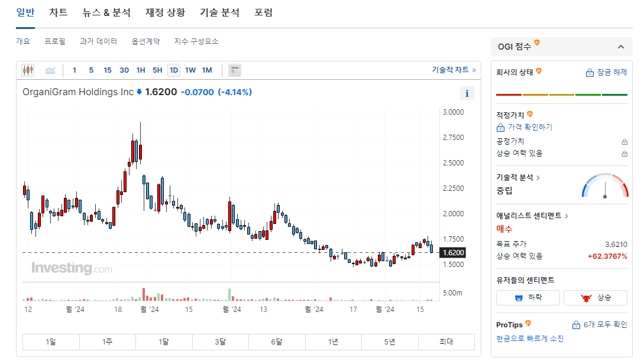The height and width of the screenshot is (361, 644).
Task: Set chart range to 5년
Action: tap(390, 342)
